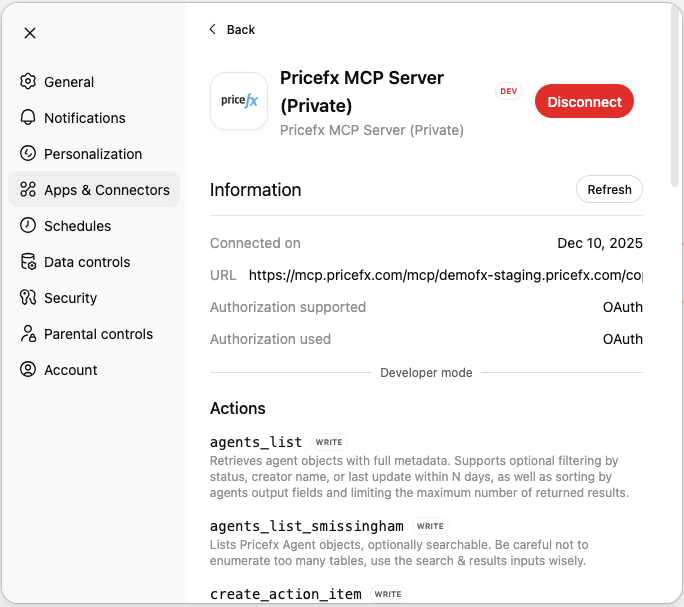Open Parental controls section

point(94,333)
